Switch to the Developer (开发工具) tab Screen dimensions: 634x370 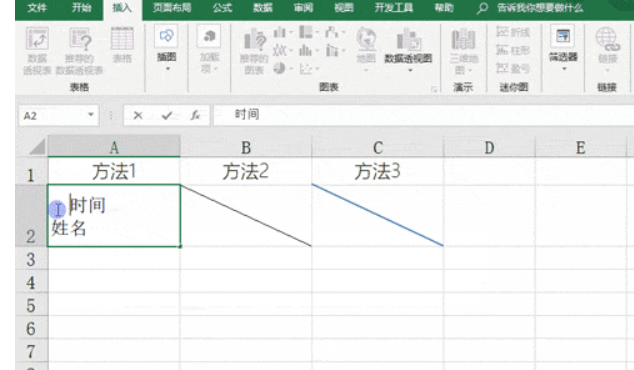(393, 8)
